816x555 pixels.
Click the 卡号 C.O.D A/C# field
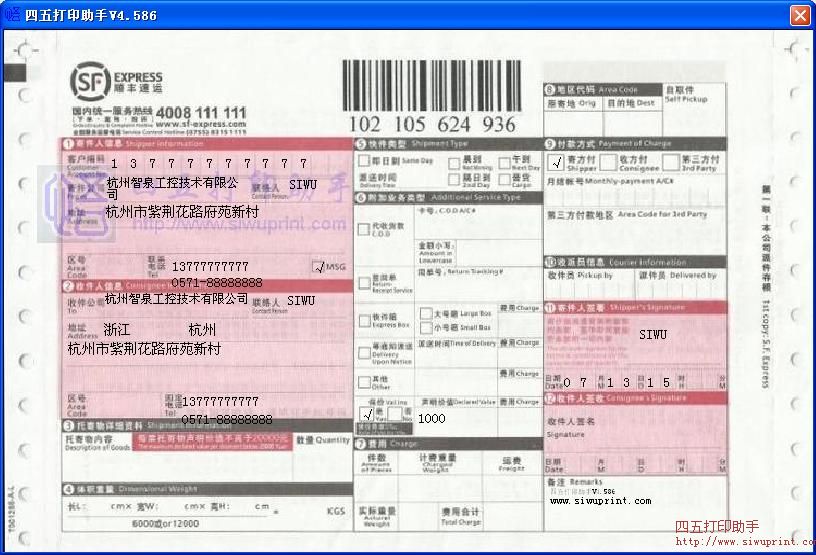tap(479, 222)
